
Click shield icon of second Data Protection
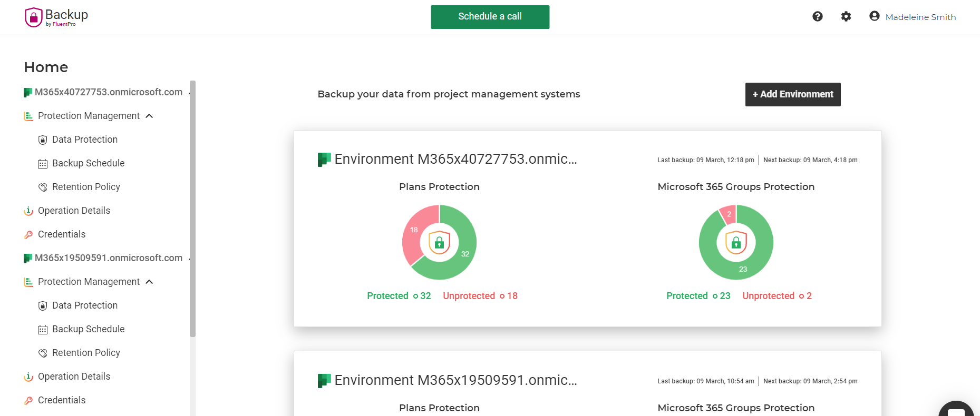(43, 306)
